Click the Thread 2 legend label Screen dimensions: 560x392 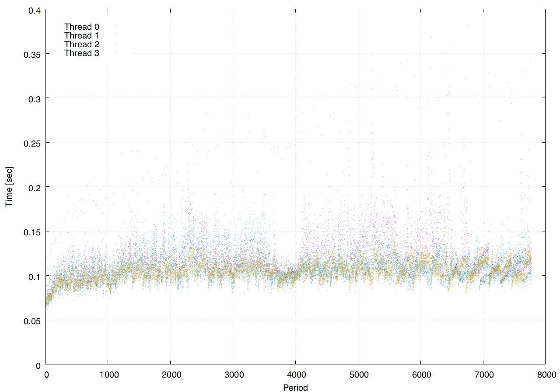82,44
